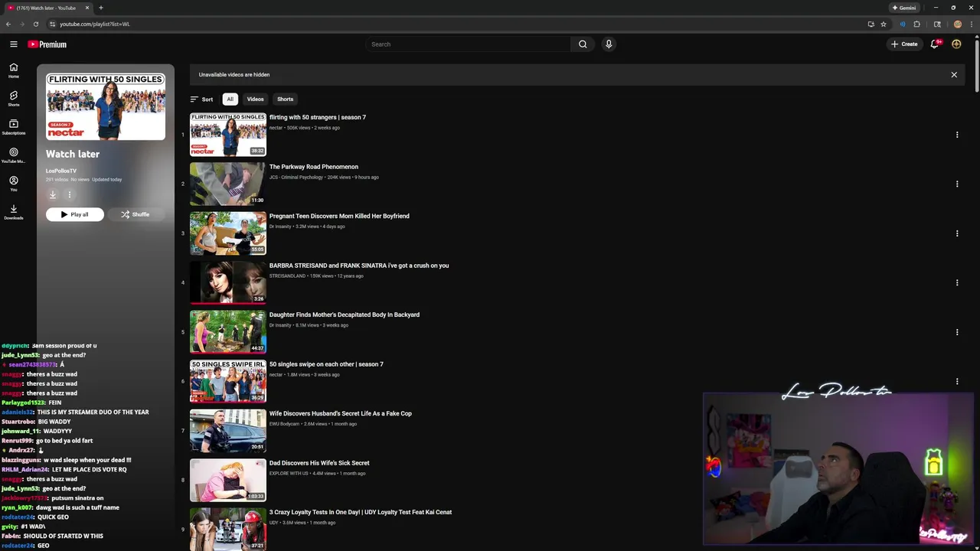Open Downloads in the sidebar

(14, 212)
